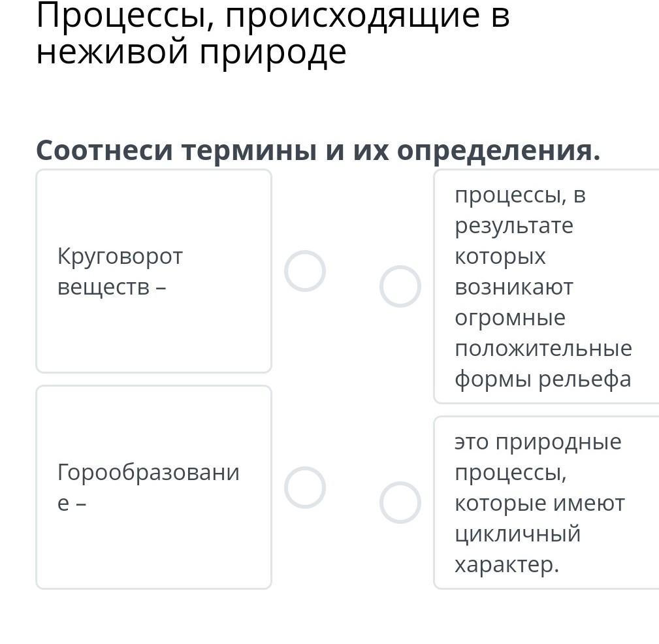
Task: Select the circle beside the cyclic-processes definition
Action: point(400,502)
